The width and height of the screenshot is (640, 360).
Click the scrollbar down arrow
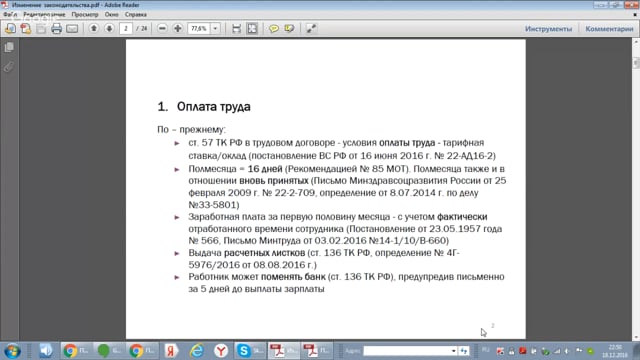636,337
